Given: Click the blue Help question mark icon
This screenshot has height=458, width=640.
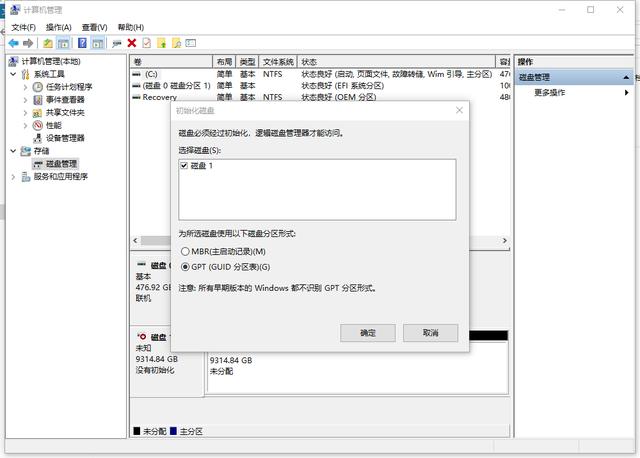Looking at the screenshot, I should 82,43.
